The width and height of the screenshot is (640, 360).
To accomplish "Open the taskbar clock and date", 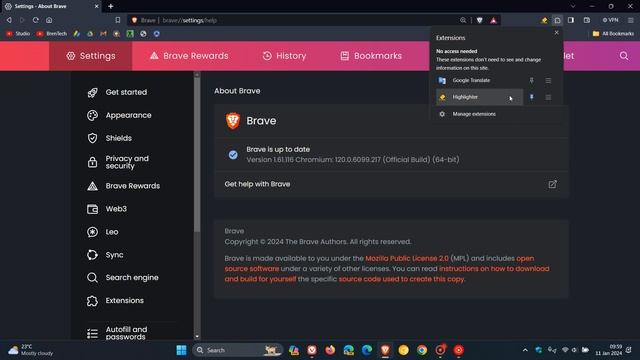I will [609, 350].
